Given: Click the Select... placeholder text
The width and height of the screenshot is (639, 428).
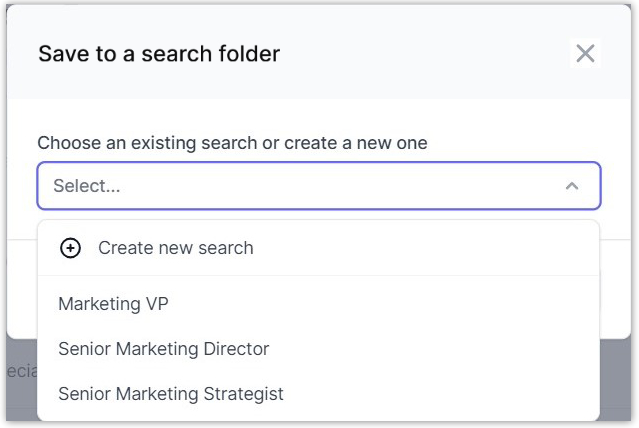Looking at the screenshot, I should (x=86, y=186).
